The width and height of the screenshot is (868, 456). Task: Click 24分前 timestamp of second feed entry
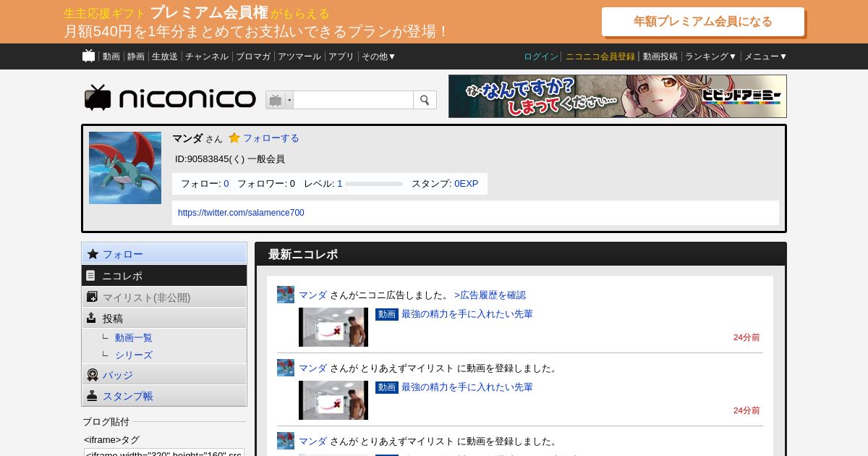[x=746, y=410]
